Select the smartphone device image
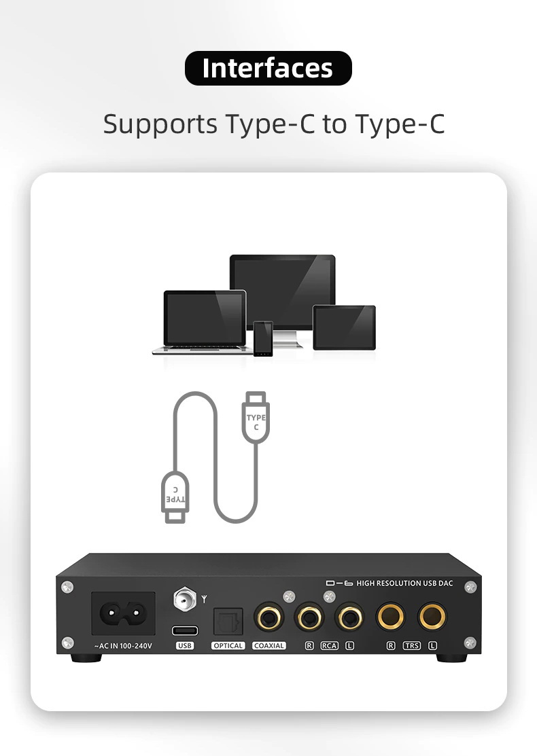 coord(264,338)
